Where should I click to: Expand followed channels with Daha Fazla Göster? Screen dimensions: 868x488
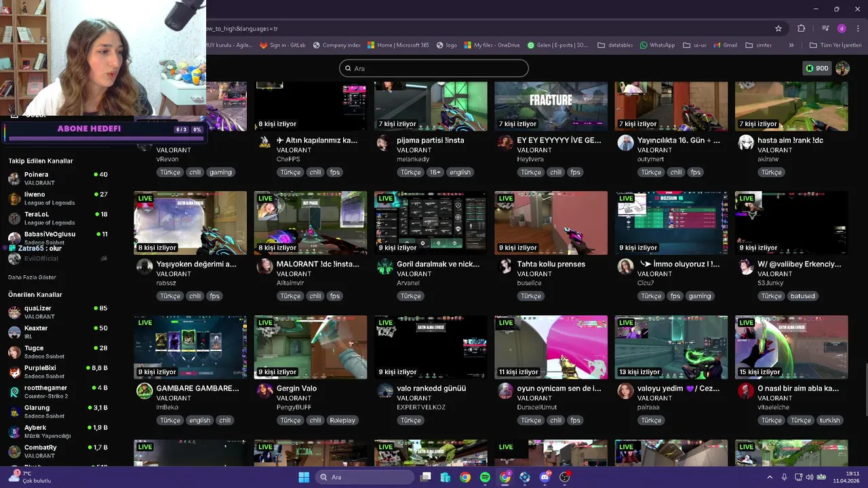tap(32, 277)
